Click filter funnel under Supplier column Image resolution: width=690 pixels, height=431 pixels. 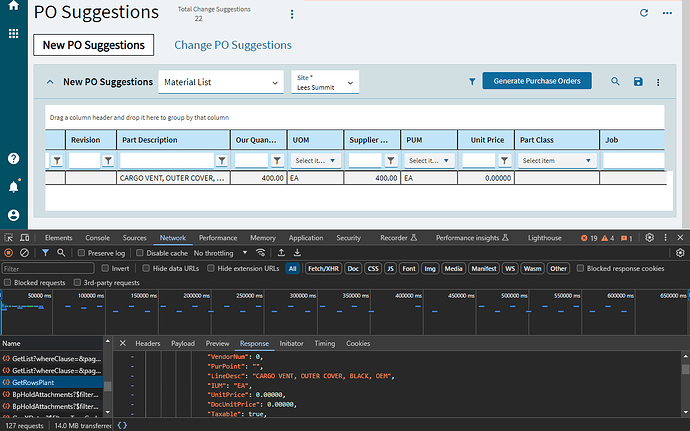coord(390,161)
